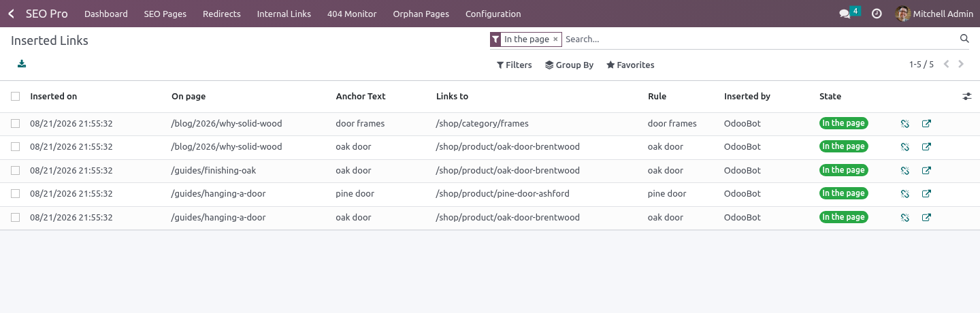Image resolution: width=980 pixels, height=313 pixels.
Task: Click the Search input field
Action: [x=759, y=39]
